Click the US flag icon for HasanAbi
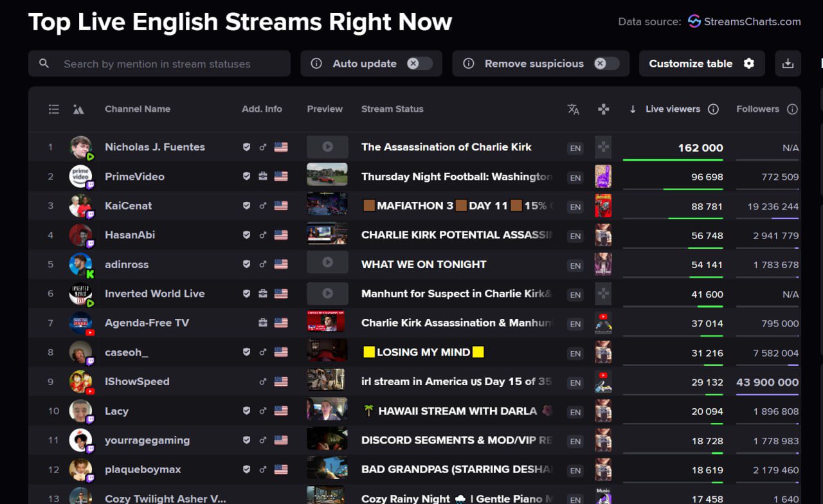 coord(281,235)
